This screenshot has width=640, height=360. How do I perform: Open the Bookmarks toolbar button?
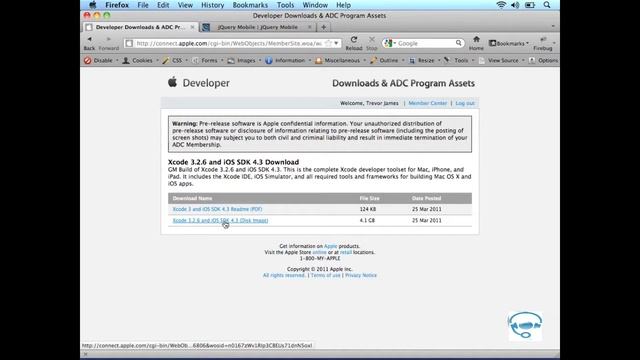pos(509,43)
